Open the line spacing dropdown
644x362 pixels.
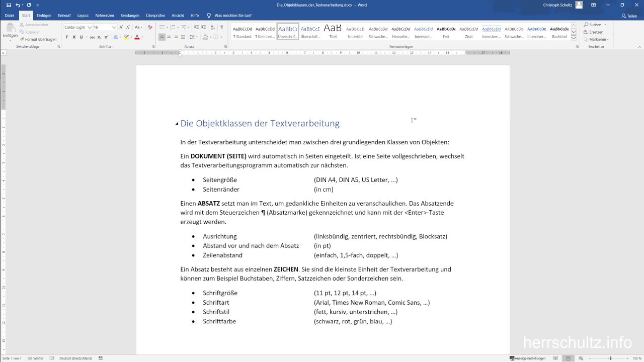point(194,37)
